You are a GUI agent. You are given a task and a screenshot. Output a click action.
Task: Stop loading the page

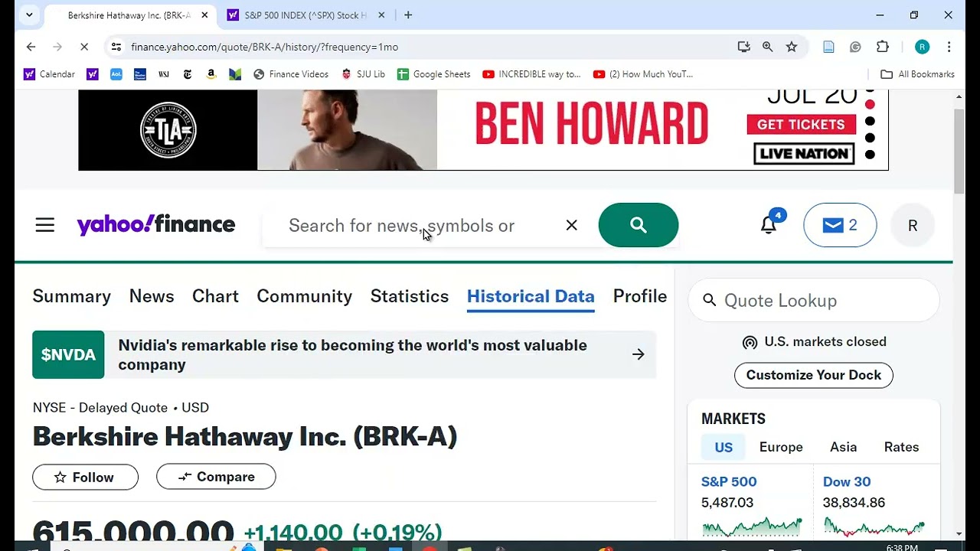click(x=84, y=47)
